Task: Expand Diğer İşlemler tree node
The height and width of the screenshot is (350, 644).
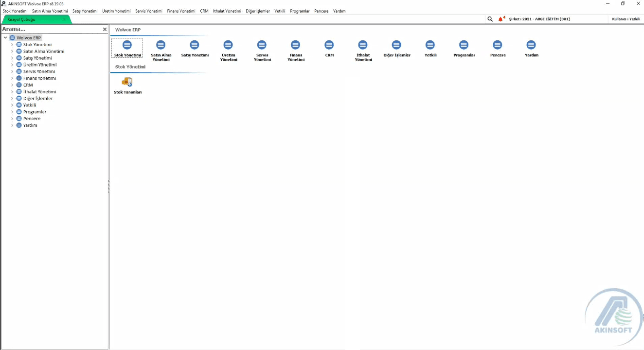Action: [12, 99]
